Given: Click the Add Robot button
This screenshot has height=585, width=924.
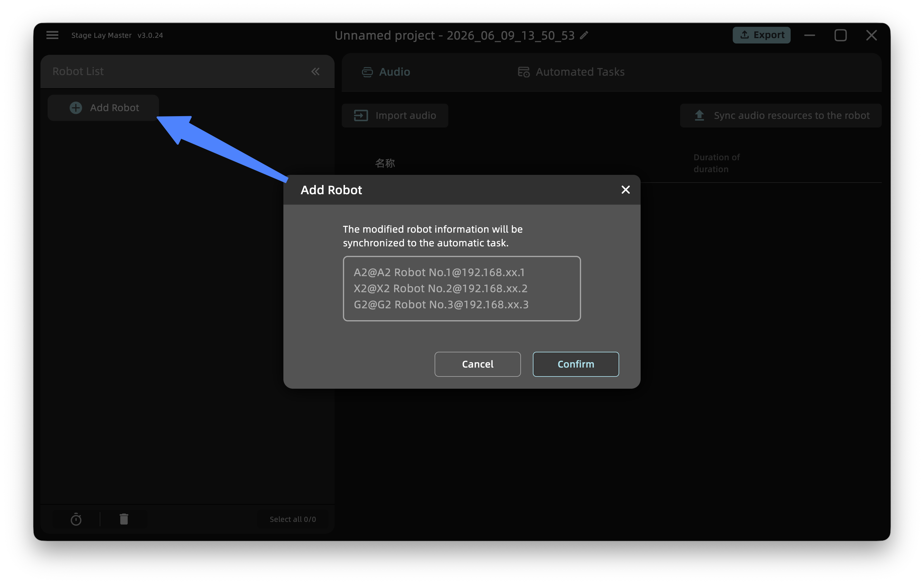Looking at the screenshot, I should (x=103, y=108).
